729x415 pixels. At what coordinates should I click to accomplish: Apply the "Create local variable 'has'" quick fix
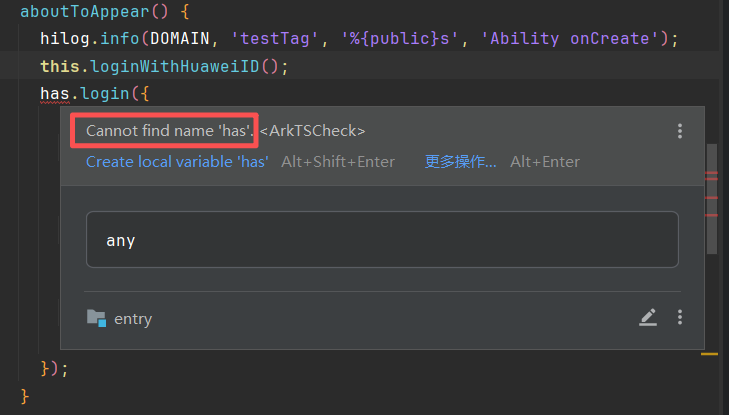click(177, 162)
